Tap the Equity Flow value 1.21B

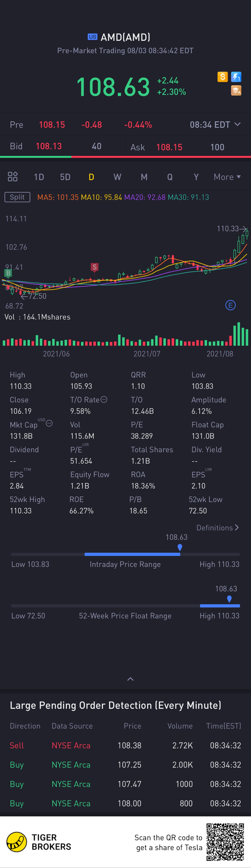point(80,485)
